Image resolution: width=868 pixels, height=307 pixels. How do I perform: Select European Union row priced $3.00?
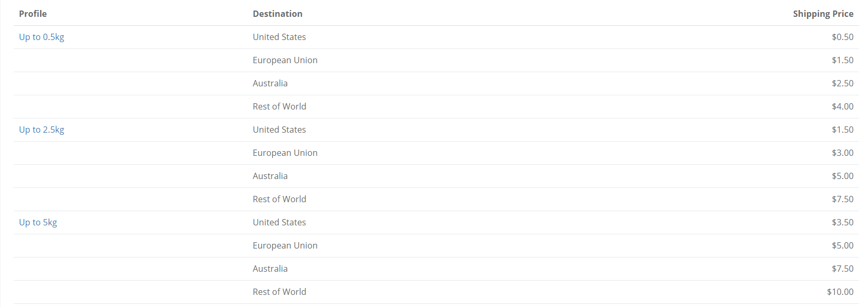pos(436,153)
